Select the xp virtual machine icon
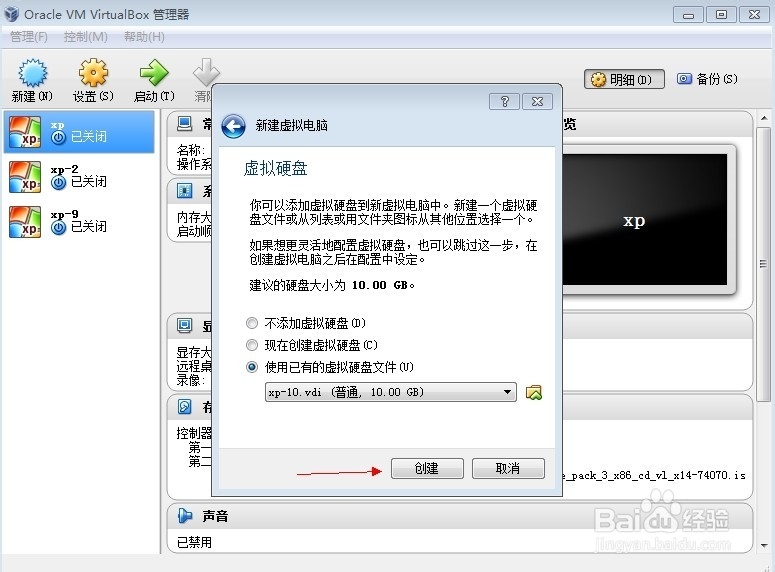The image size is (775, 572). coord(25,132)
